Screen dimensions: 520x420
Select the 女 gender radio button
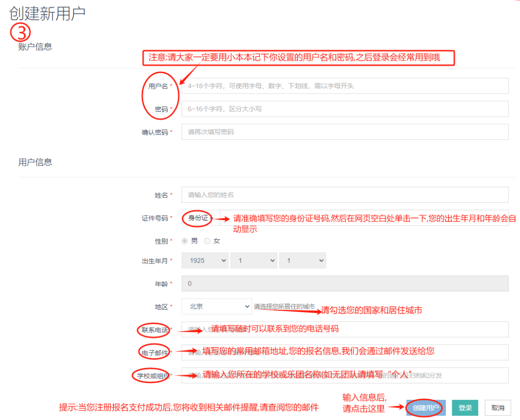click(208, 241)
